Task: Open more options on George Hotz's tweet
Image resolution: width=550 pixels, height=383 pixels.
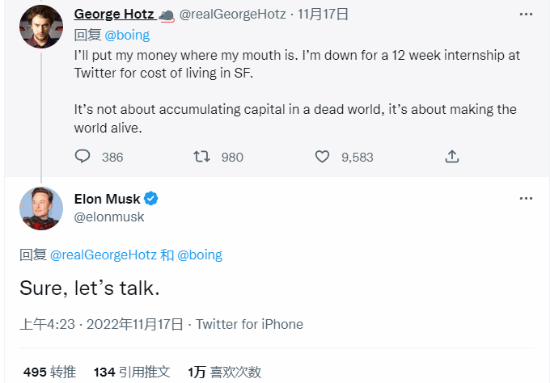Action: [526, 14]
